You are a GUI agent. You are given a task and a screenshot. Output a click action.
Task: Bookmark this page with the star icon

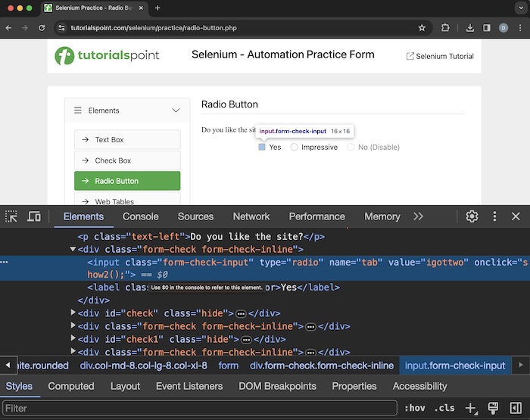coord(422,28)
